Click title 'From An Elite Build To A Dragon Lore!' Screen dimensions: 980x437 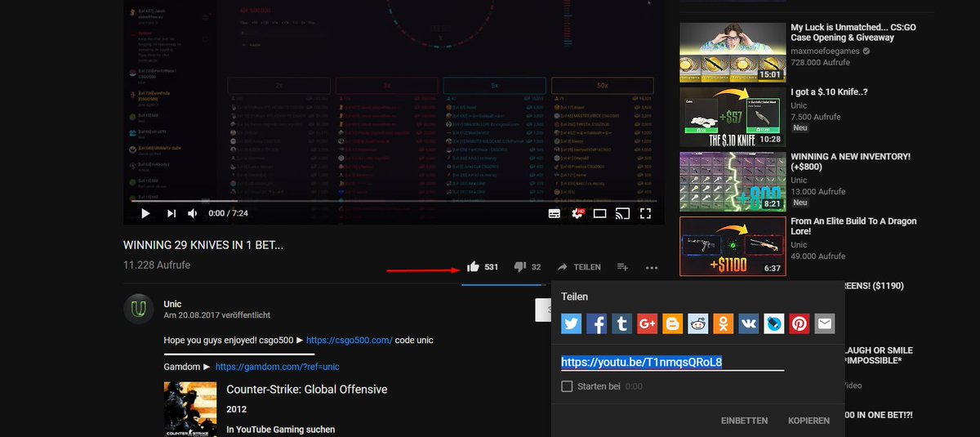[x=853, y=226]
